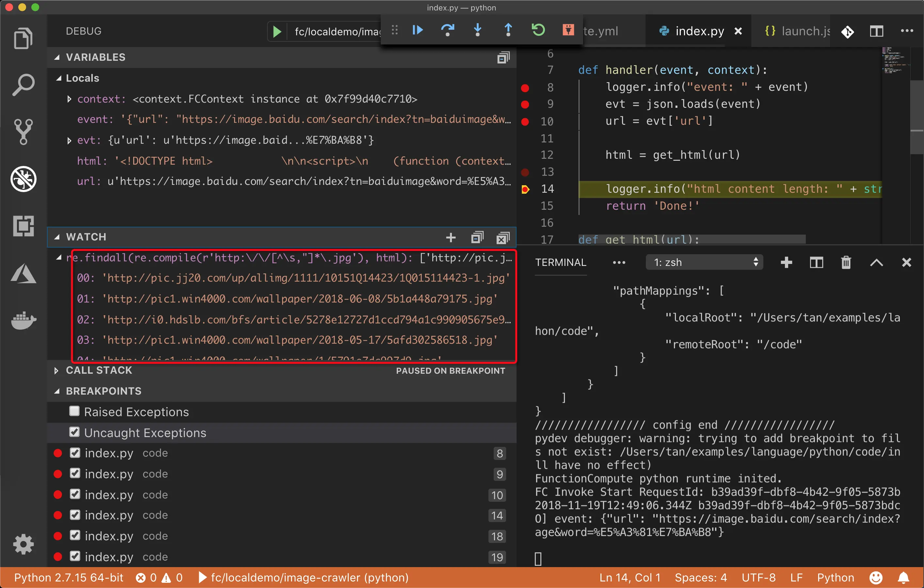This screenshot has height=588, width=924.
Task: Click the Spaces: 4 indentation setting
Action: 701,578
